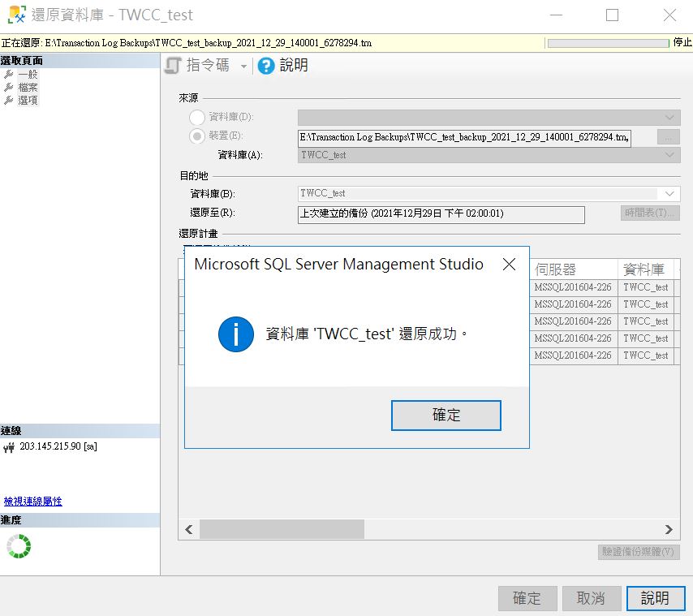Click the 驗證備份媒體(V) button
693x616 pixels.
point(639,552)
